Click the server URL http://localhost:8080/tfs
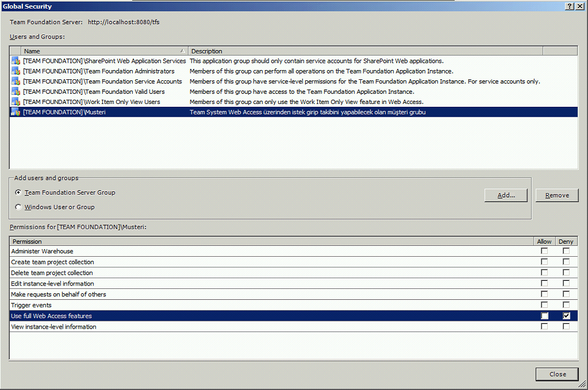 pyautogui.click(x=124, y=22)
